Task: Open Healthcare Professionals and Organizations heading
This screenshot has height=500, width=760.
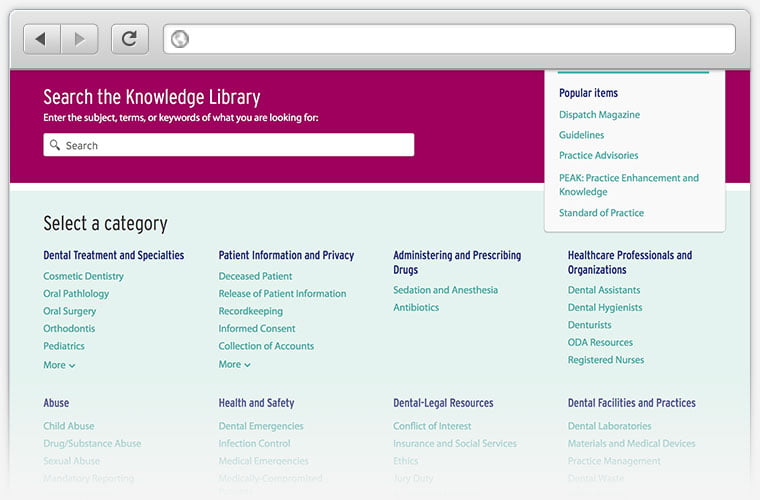Action: [x=630, y=262]
